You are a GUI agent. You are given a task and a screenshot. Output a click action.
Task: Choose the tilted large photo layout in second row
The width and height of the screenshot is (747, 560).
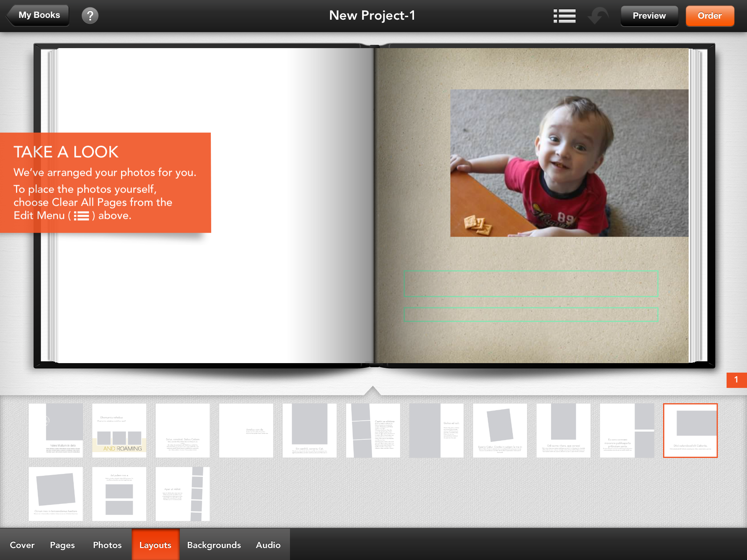(56, 494)
